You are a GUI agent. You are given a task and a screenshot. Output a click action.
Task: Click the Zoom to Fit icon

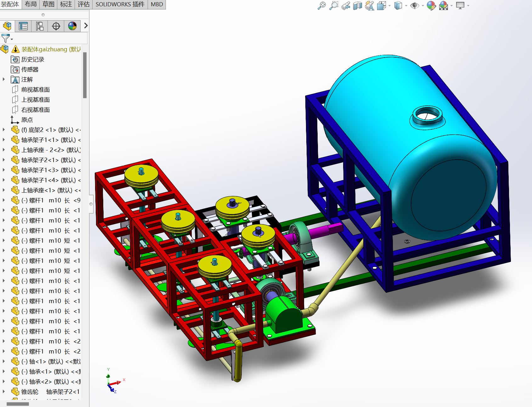pos(321,6)
